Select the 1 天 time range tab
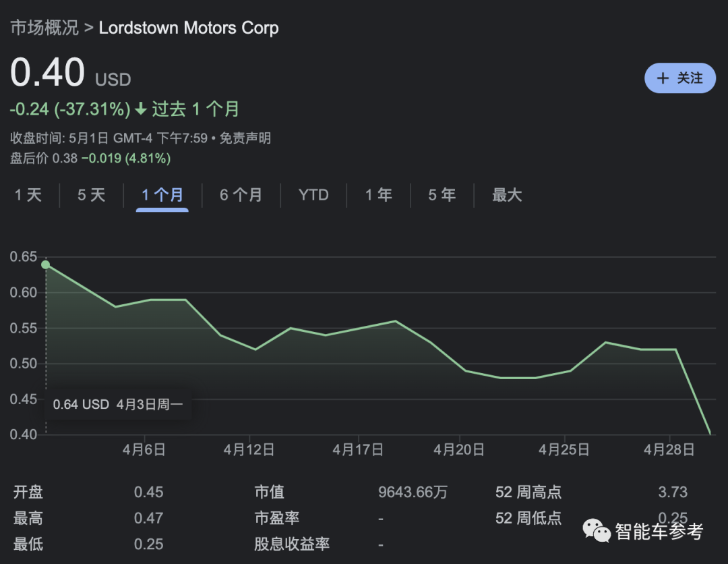 coord(28,196)
